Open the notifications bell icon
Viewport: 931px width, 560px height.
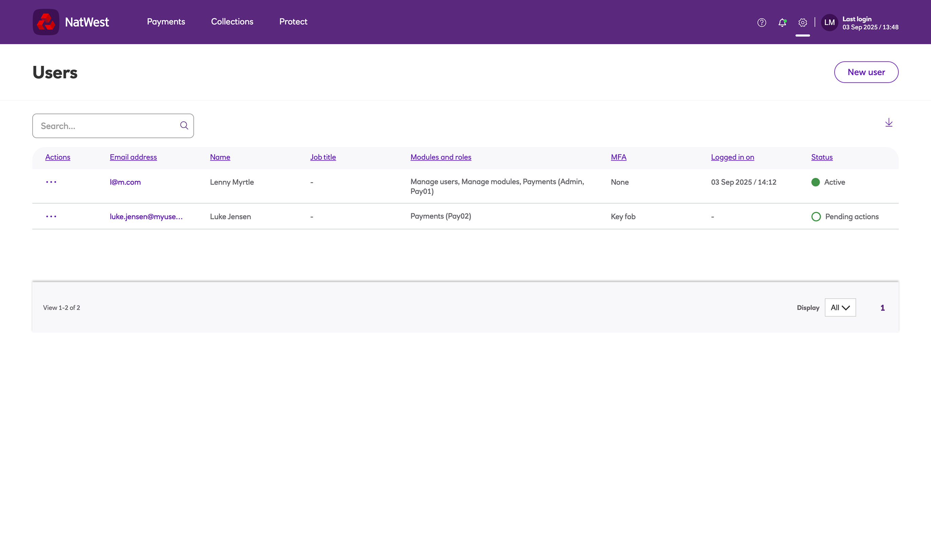[x=782, y=23]
